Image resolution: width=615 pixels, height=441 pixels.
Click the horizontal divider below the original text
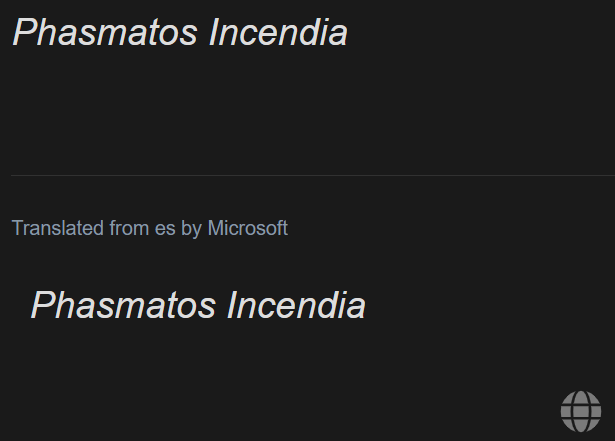[313, 175]
